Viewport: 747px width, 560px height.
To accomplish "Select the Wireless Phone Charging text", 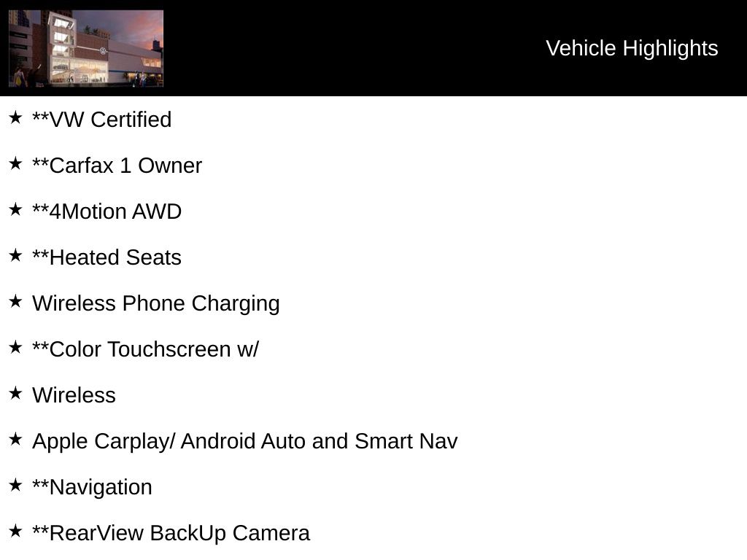I will pyautogui.click(x=155, y=303).
